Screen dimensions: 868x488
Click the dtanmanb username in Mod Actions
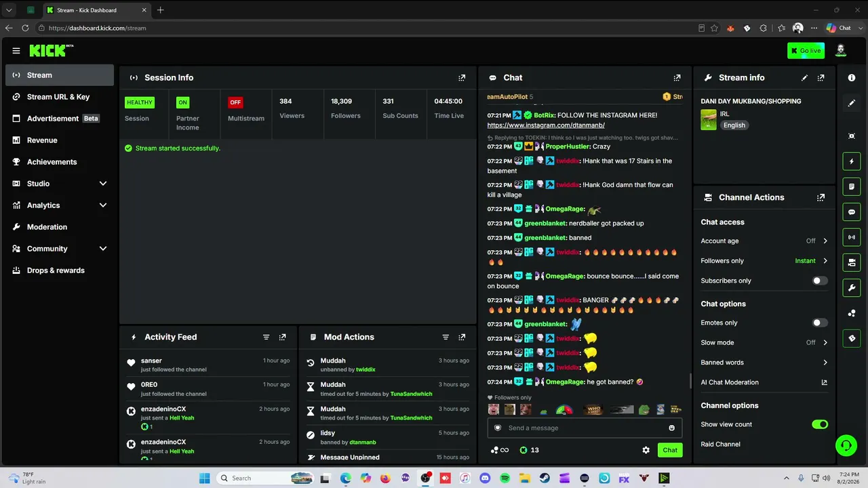point(363,443)
